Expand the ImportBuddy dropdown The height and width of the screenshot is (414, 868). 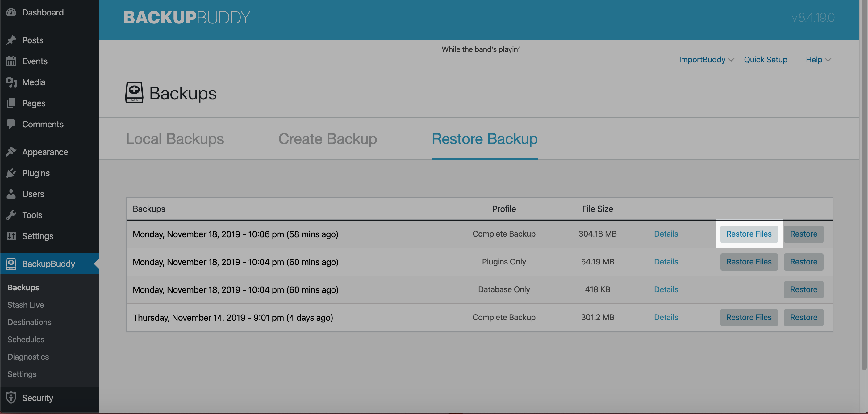(x=706, y=60)
